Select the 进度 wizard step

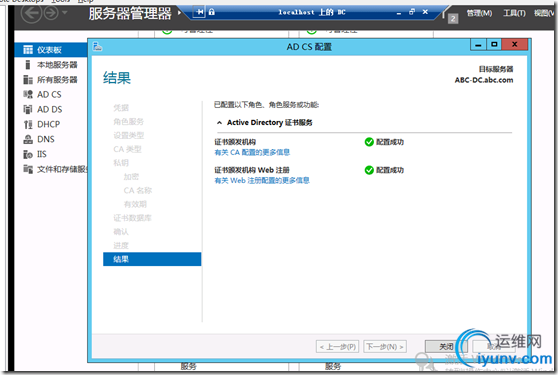tap(121, 245)
